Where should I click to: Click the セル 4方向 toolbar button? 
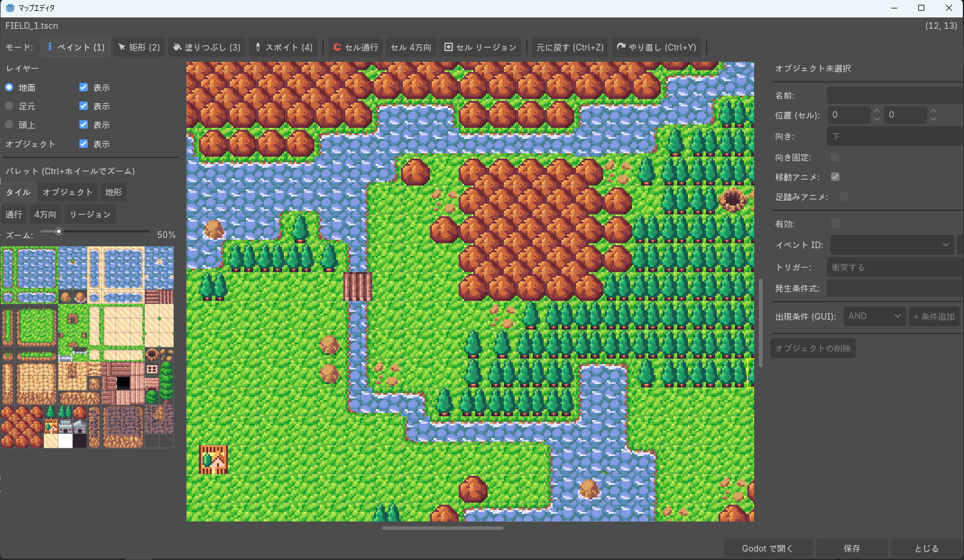coord(411,47)
